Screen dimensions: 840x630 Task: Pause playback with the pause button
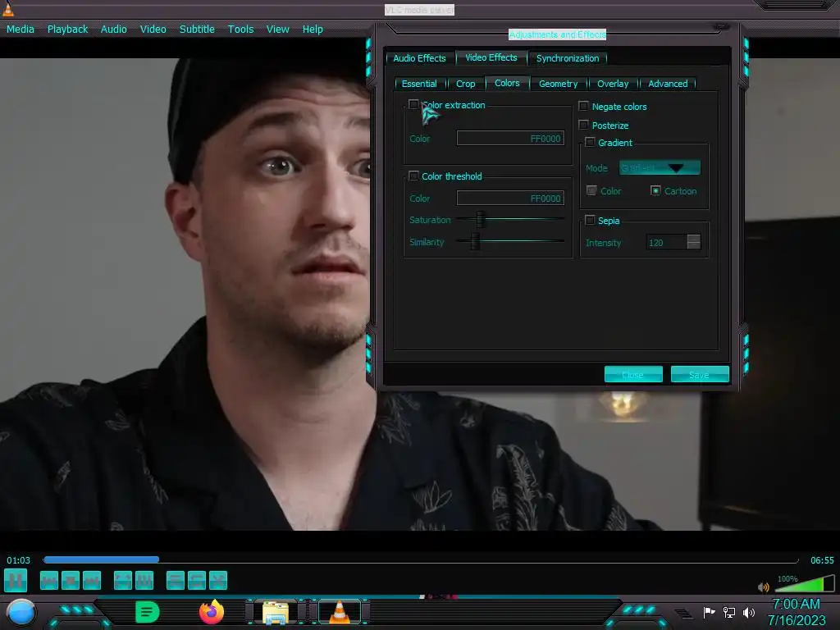pyautogui.click(x=16, y=581)
